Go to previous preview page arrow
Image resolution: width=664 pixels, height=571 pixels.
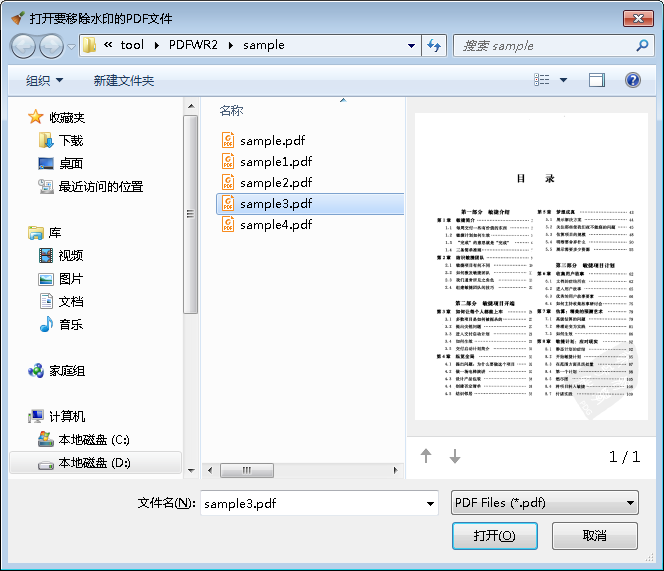click(426, 456)
